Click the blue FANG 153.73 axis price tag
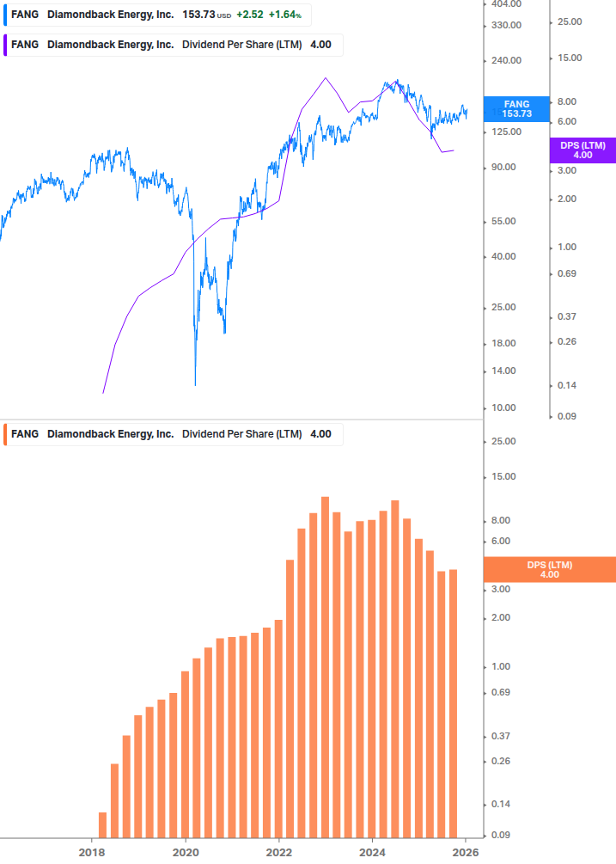 point(516,108)
